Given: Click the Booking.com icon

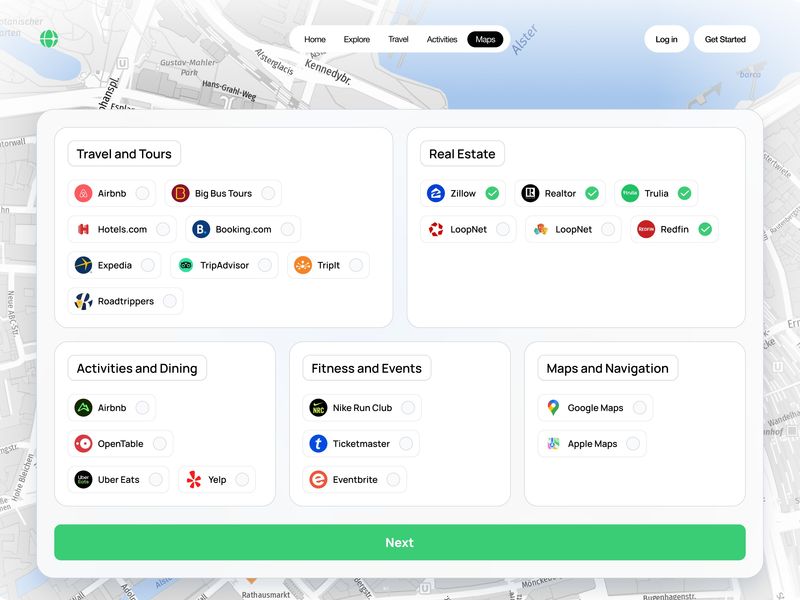Looking at the screenshot, I should [201, 229].
